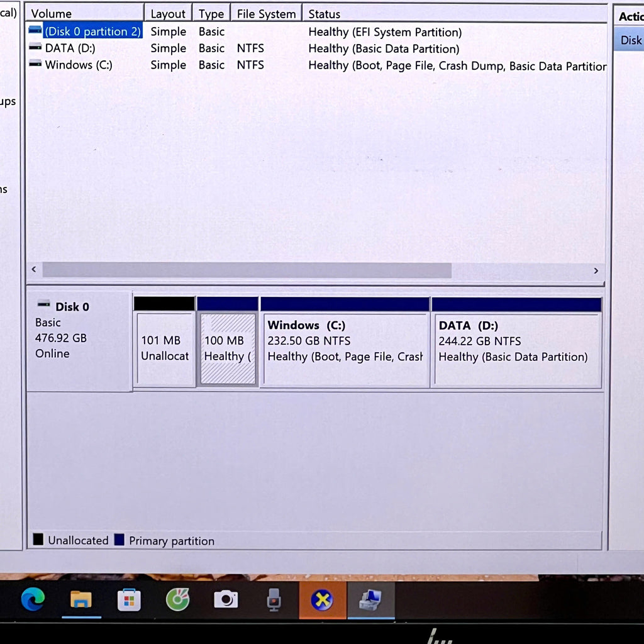Select the Windows (C:) 232.50 GB partition block
The image size is (644, 644).
(345, 341)
